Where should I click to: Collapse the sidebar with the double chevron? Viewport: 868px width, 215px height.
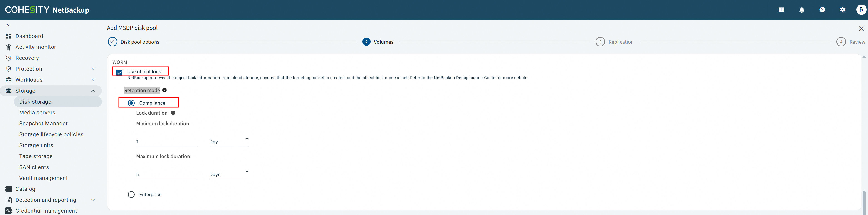click(8, 25)
